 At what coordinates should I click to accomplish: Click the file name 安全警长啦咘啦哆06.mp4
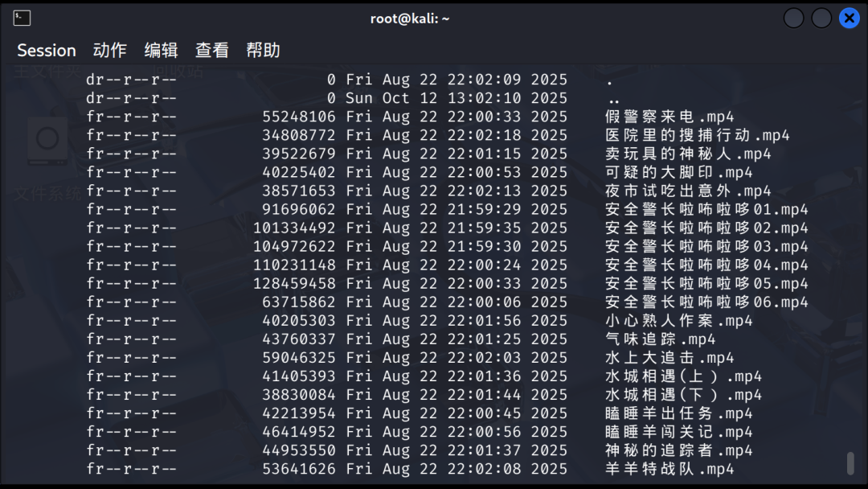coord(706,302)
